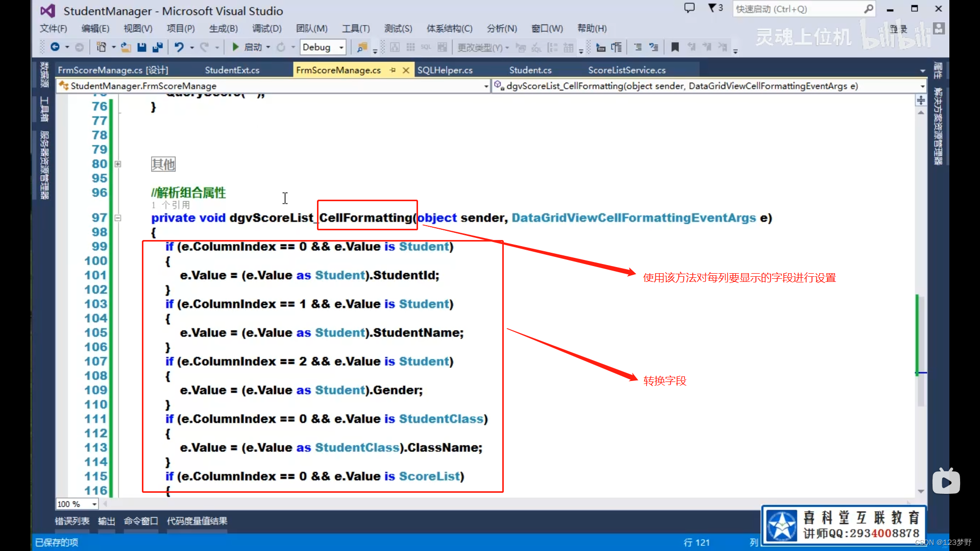
Task: Switch to the FrmScoreManage.cs [设计] tab
Action: point(113,70)
